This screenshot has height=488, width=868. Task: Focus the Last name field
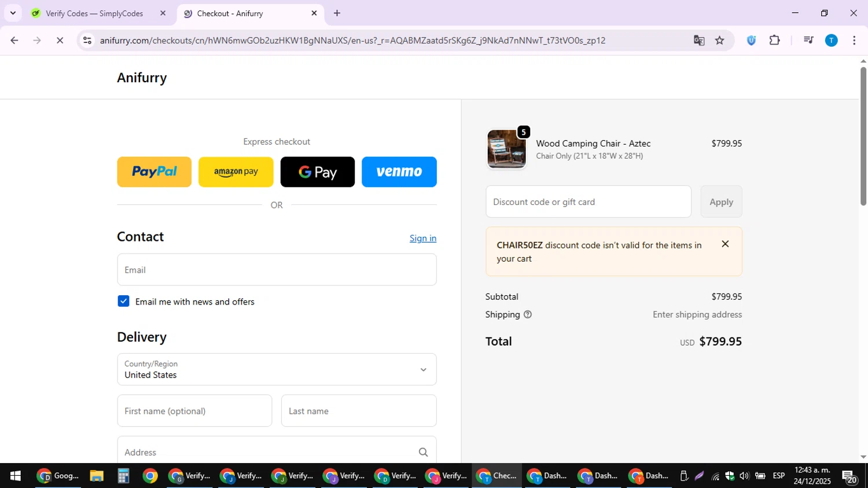click(x=359, y=411)
